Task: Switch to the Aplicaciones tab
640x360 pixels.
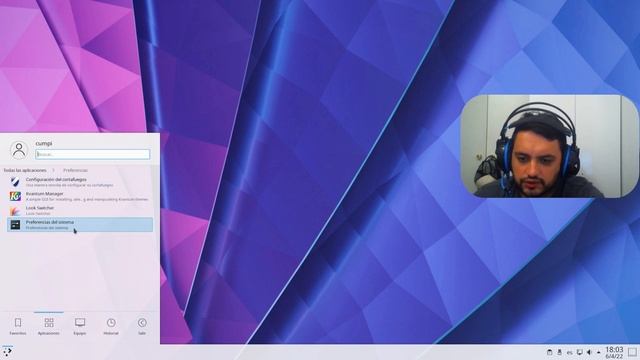Action: (x=49, y=327)
